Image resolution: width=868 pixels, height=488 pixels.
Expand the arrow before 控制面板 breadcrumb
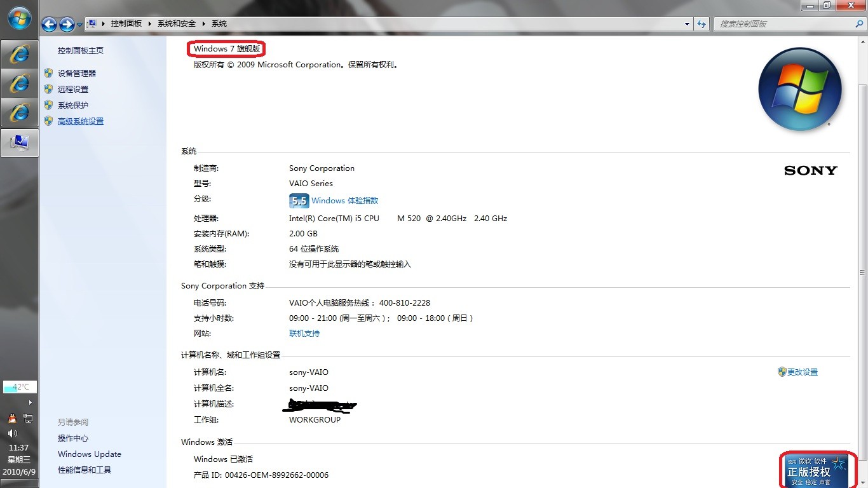(x=104, y=24)
